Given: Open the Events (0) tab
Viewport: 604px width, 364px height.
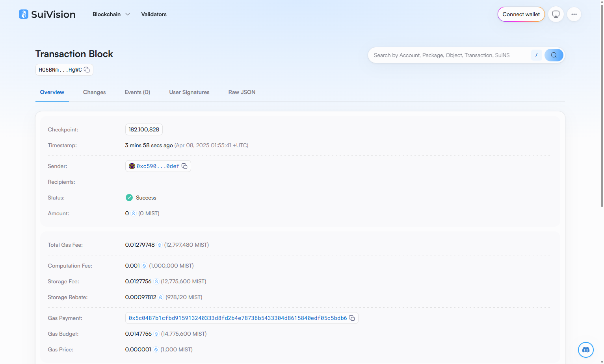Looking at the screenshot, I should pos(138,92).
